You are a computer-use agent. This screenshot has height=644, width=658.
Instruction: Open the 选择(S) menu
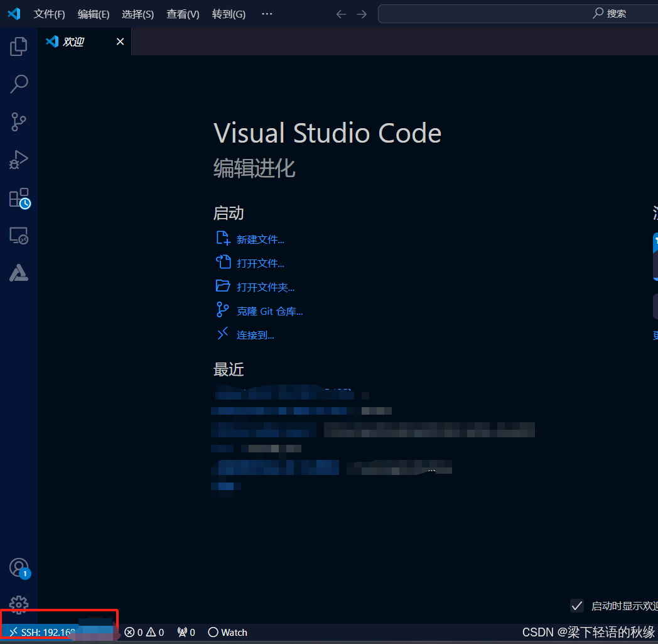point(138,14)
